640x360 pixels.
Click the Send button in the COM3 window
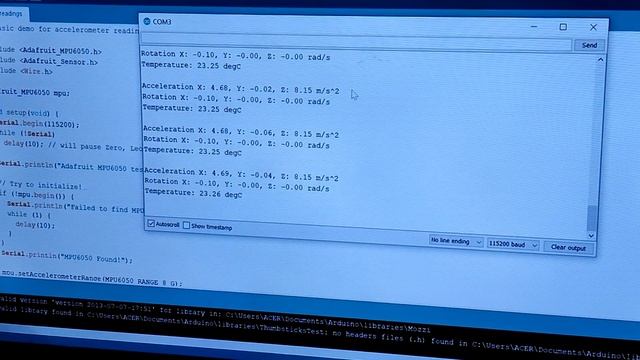(x=589, y=45)
